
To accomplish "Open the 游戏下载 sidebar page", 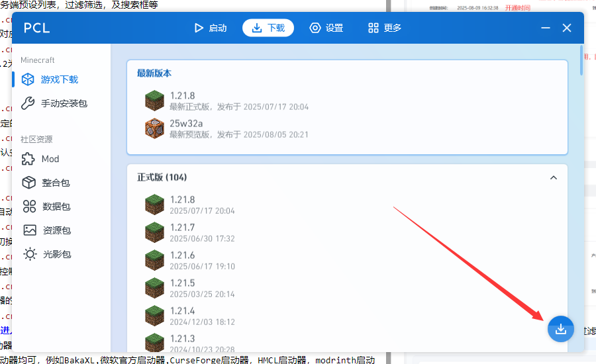I will (59, 79).
